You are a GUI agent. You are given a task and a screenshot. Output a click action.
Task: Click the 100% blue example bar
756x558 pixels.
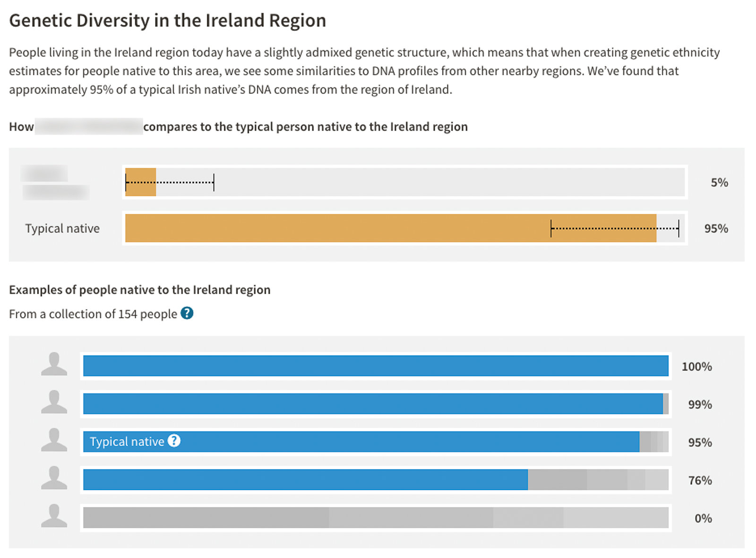[x=375, y=366]
